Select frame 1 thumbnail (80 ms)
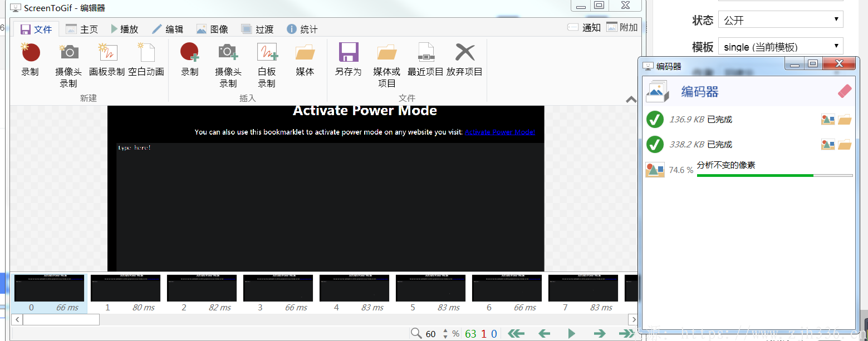This screenshot has height=341, width=868. (x=125, y=293)
